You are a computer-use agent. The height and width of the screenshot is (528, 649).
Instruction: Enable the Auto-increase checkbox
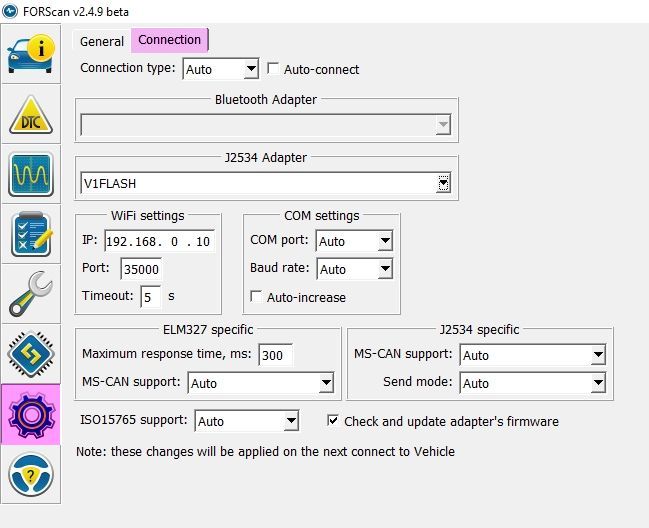tap(256, 297)
